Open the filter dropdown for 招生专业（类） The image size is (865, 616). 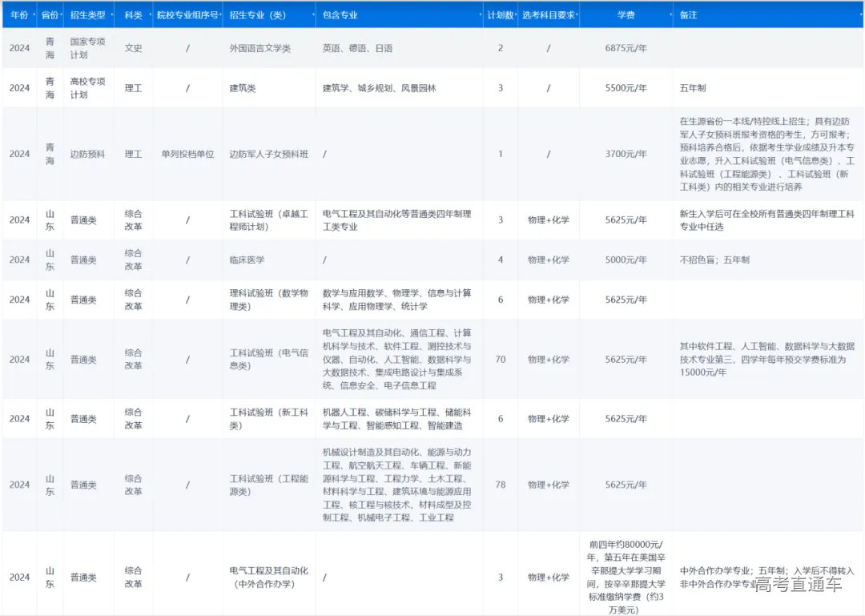314,15
